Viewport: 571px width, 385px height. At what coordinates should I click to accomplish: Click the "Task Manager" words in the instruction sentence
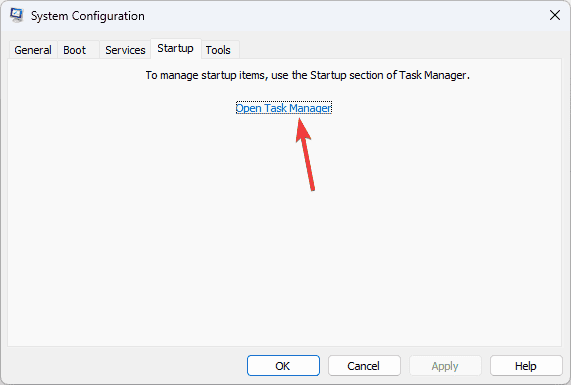[x=433, y=75]
